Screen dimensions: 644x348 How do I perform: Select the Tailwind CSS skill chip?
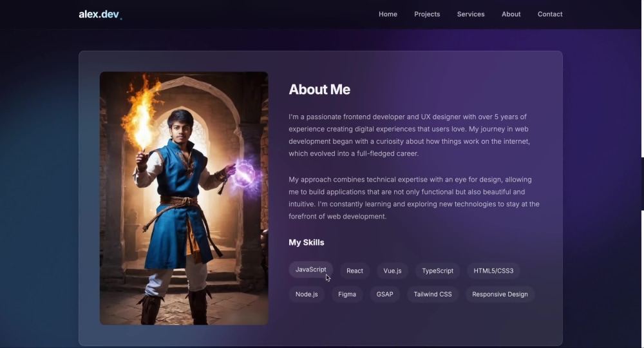(x=433, y=294)
